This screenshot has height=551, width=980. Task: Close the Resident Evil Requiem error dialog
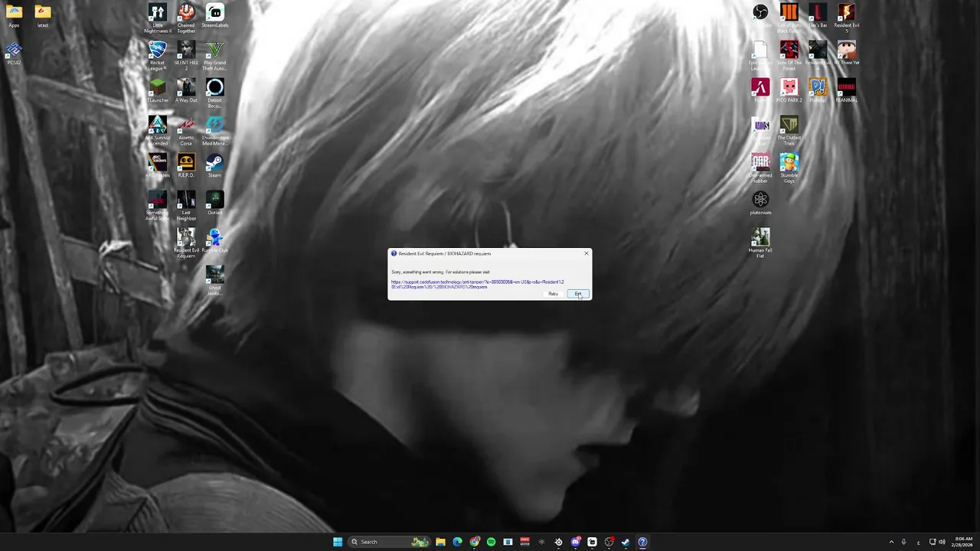[x=586, y=253]
